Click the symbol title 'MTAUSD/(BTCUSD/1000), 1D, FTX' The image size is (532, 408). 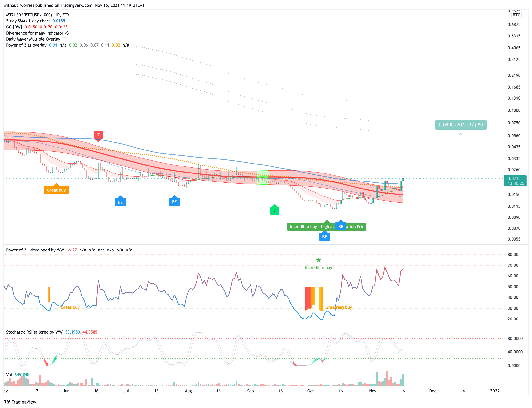point(38,15)
